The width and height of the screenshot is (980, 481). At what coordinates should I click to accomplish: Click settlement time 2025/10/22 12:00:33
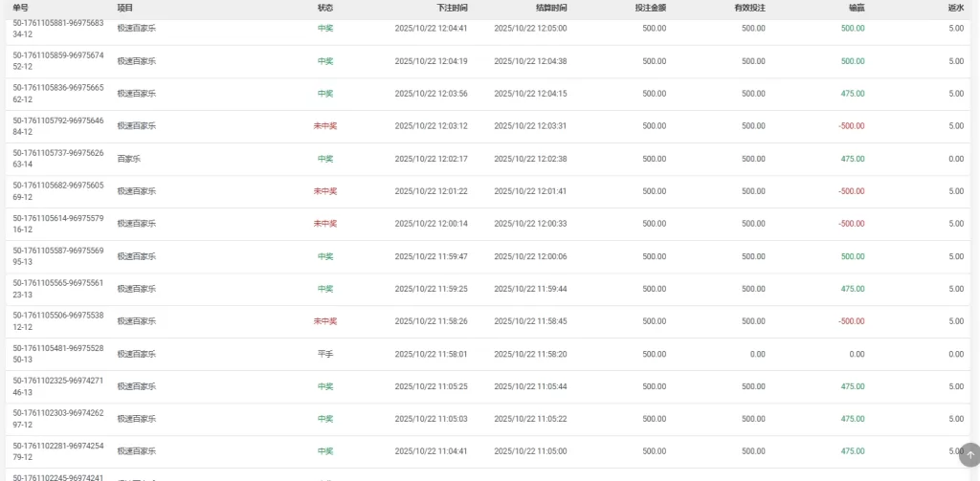tap(530, 224)
